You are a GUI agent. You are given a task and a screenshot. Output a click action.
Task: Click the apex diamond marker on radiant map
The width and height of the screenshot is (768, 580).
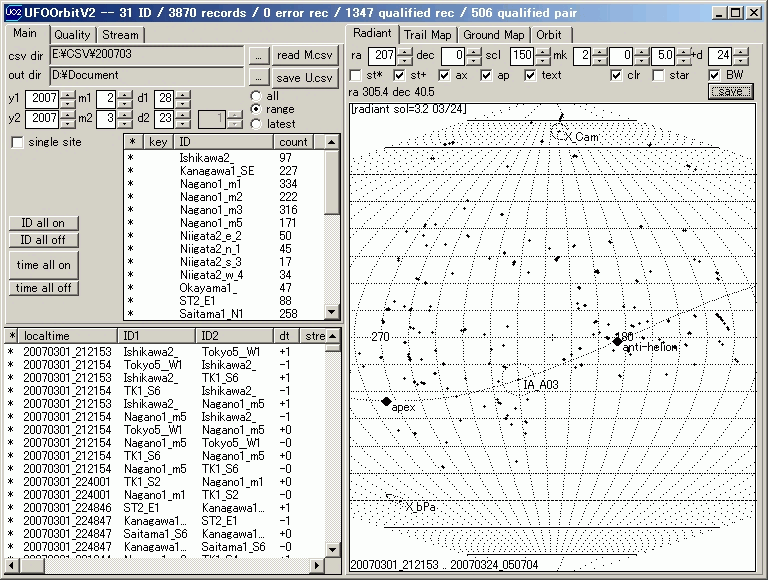[386, 402]
